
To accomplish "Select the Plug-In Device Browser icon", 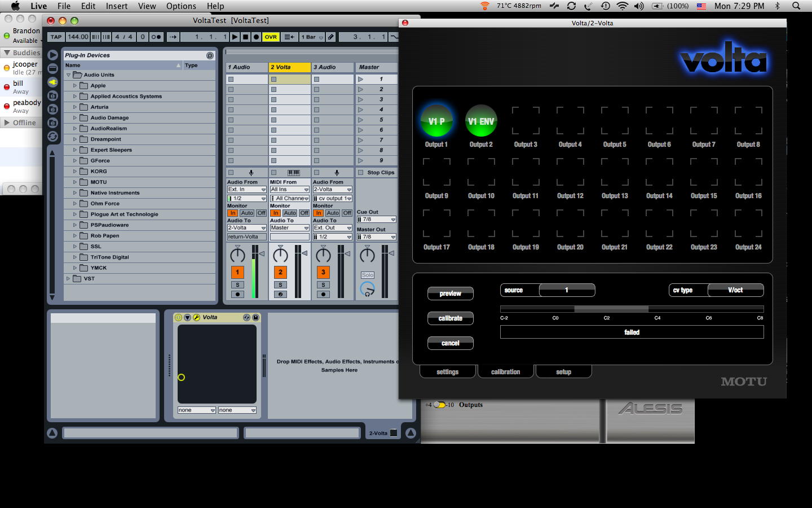I will click(52, 82).
